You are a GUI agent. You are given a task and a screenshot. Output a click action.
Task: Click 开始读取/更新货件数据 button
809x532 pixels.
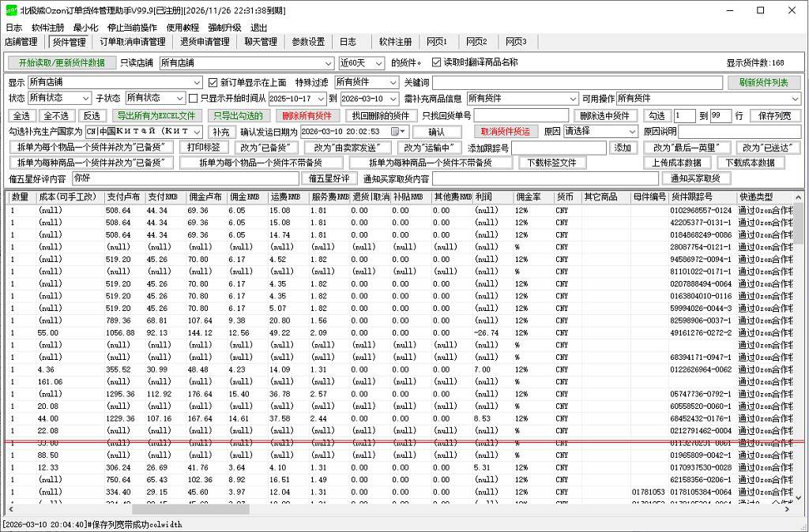(62, 63)
